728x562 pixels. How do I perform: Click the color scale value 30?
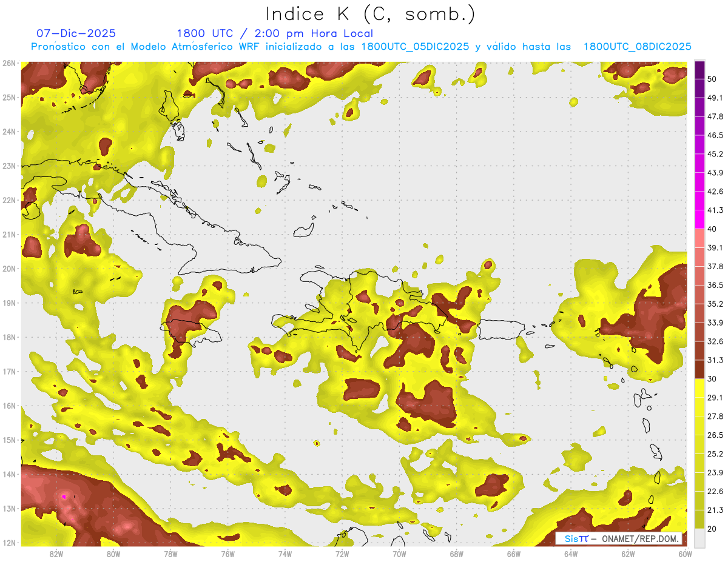(712, 379)
